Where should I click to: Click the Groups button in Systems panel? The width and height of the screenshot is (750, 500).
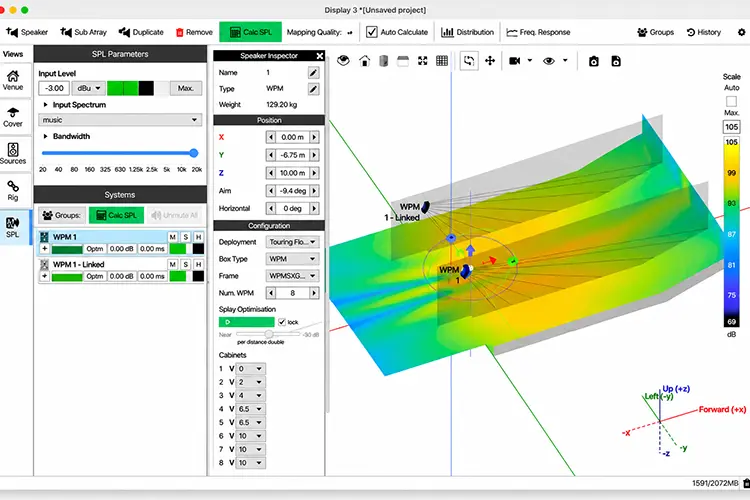tap(62, 215)
